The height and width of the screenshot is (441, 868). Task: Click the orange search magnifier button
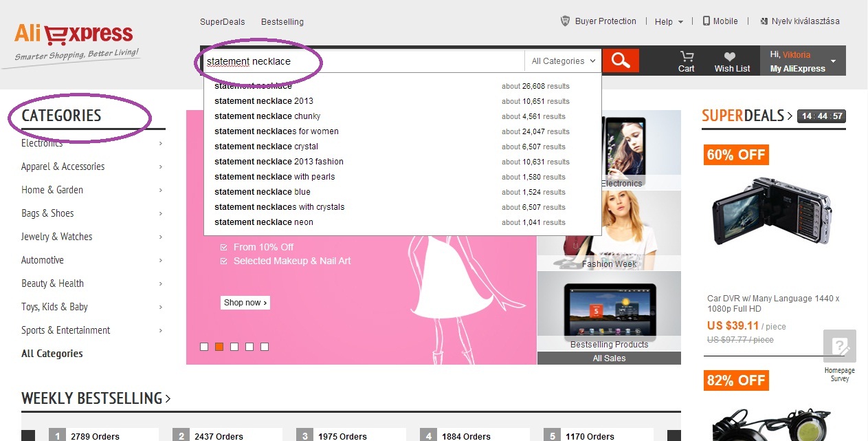tap(621, 61)
